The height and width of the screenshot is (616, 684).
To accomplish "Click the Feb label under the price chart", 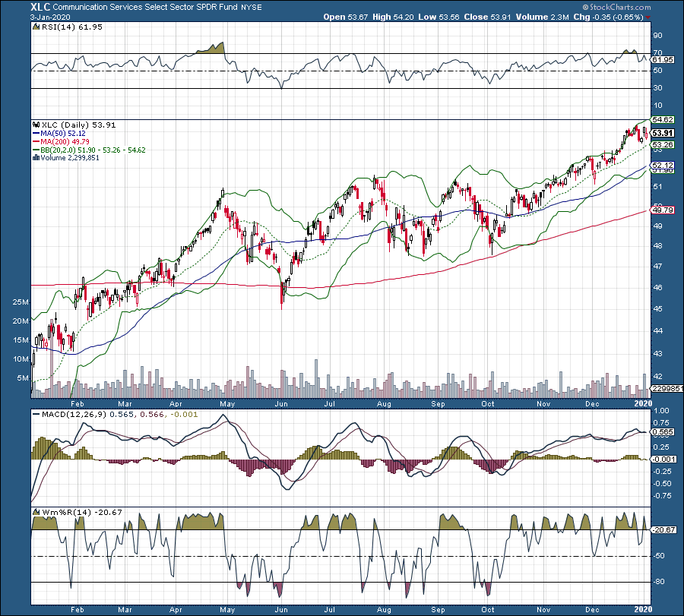I will [78, 403].
